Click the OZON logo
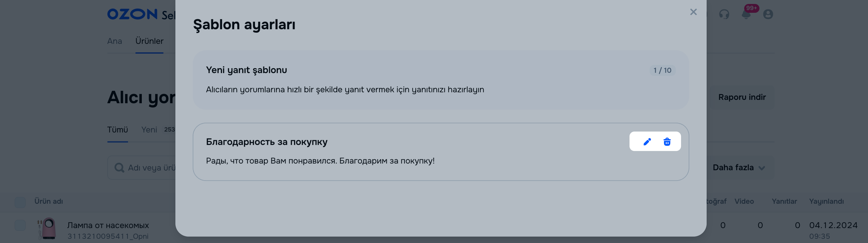868x243 pixels. pos(132,14)
